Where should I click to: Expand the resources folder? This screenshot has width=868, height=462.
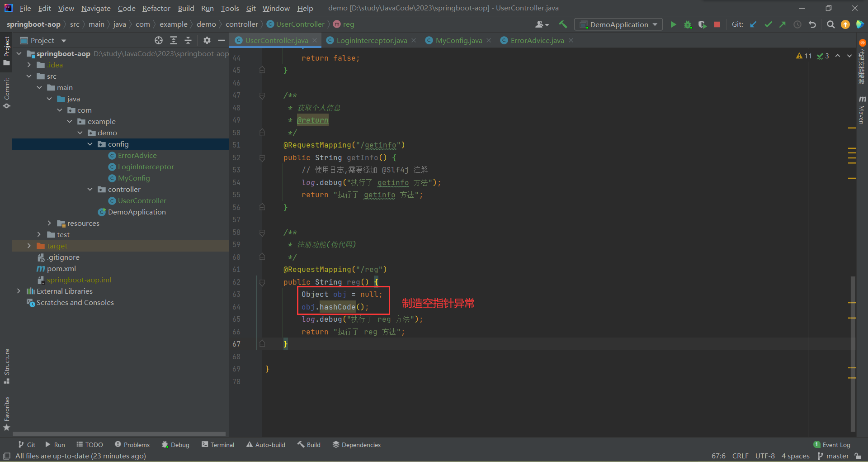click(x=49, y=223)
